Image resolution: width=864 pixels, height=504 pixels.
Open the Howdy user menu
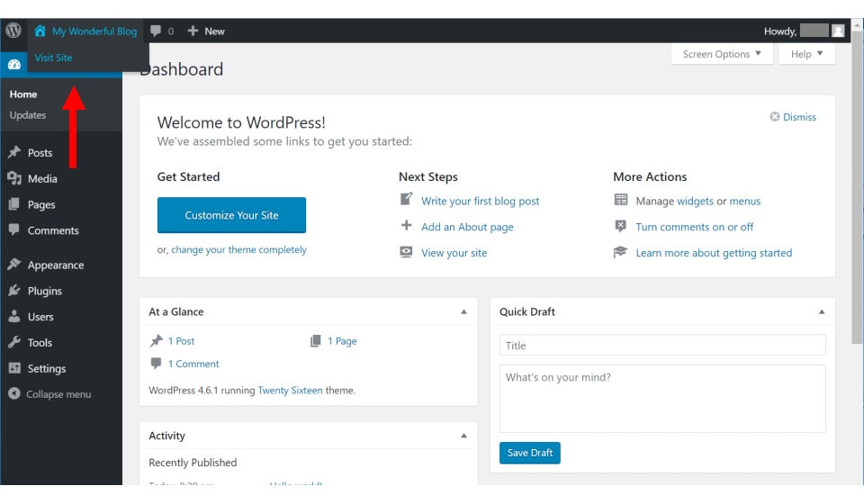[x=804, y=31]
